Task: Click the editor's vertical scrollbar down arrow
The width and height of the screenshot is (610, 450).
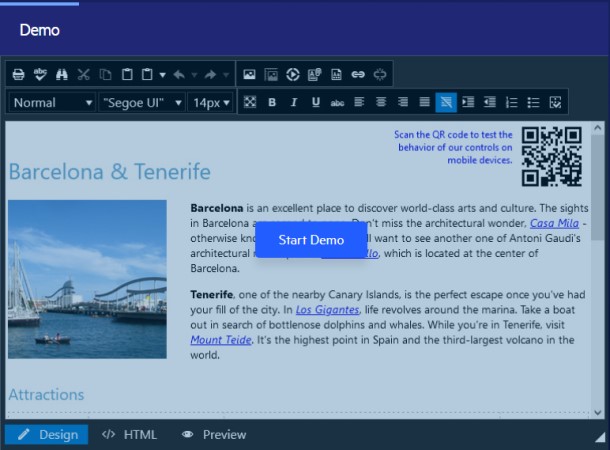Action: pyautogui.click(x=598, y=411)
